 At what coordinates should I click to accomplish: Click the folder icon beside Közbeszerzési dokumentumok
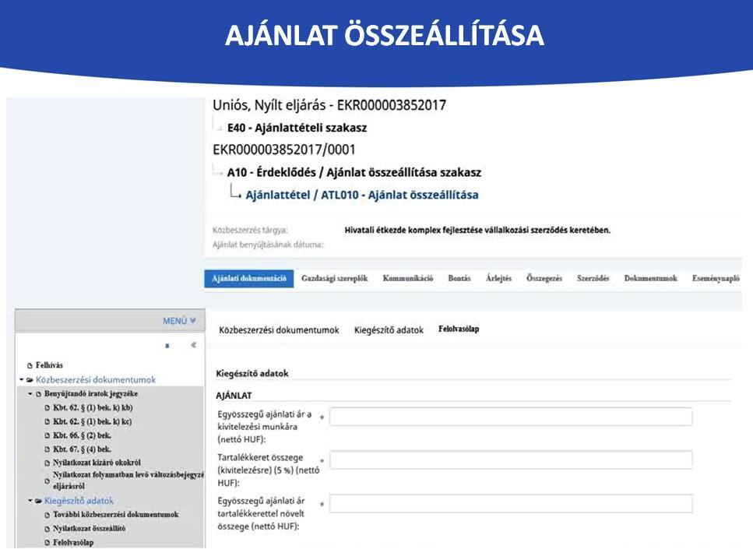click(30, 380)
